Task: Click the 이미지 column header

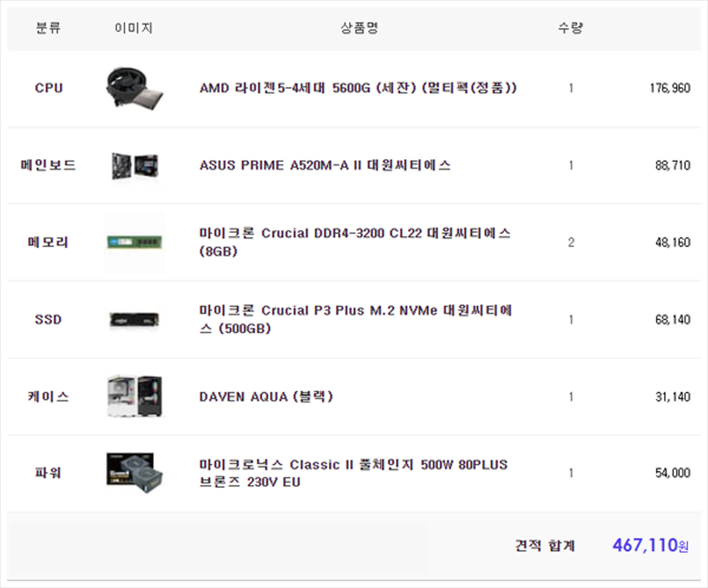Action: (x=133, y=28)
